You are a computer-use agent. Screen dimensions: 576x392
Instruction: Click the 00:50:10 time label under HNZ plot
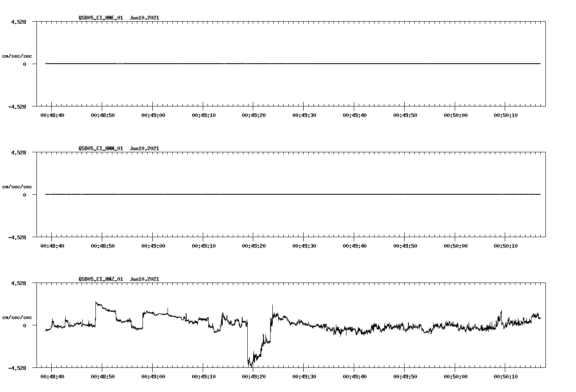pos(506,376)
